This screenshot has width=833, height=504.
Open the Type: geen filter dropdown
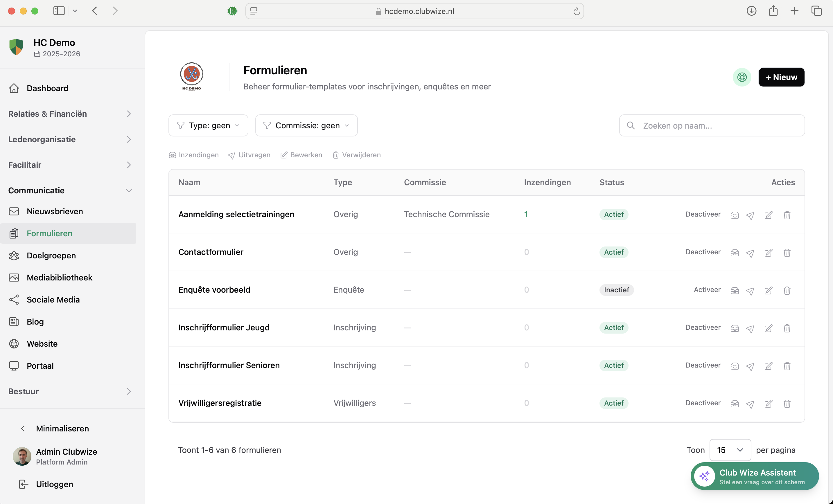[x=208, y=125]
